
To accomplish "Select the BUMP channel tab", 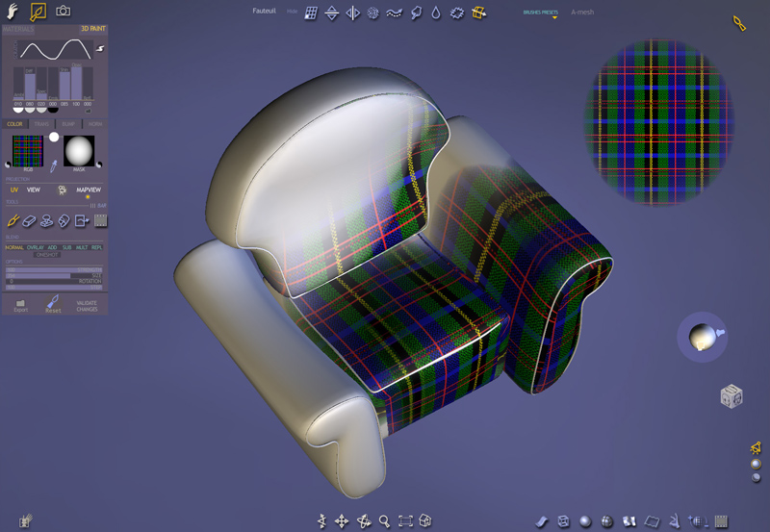I will 68,124.
